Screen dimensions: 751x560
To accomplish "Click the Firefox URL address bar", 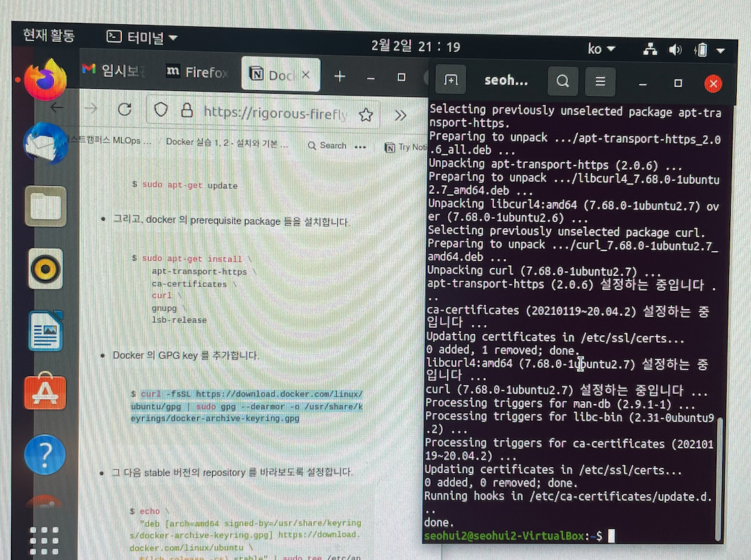I will 275,114.
